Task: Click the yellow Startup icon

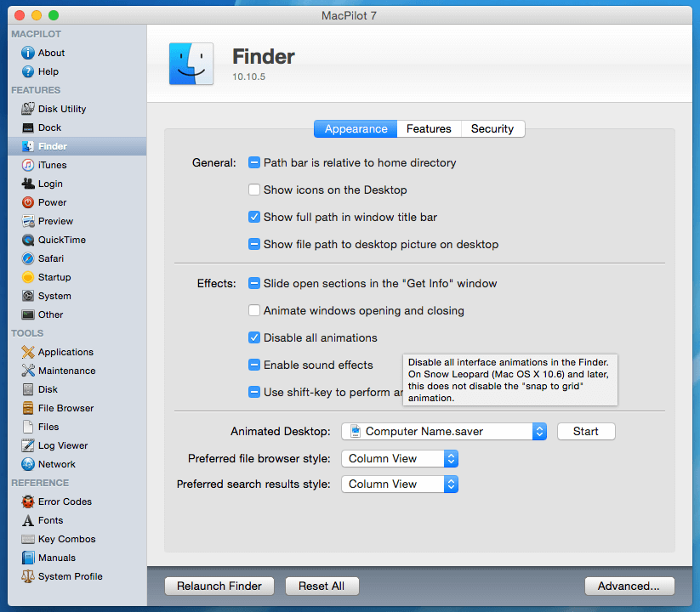Action: pyautogui.click(x=28, y=277)
